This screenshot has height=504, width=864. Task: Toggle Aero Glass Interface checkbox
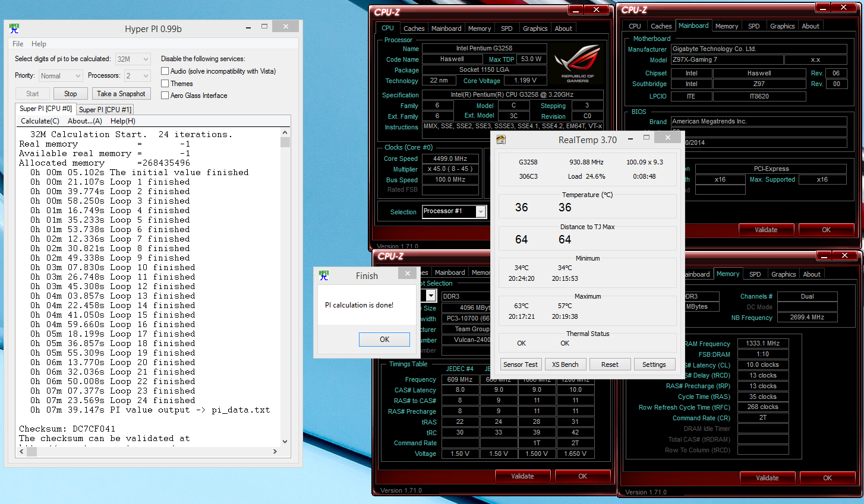click(165, 96)
